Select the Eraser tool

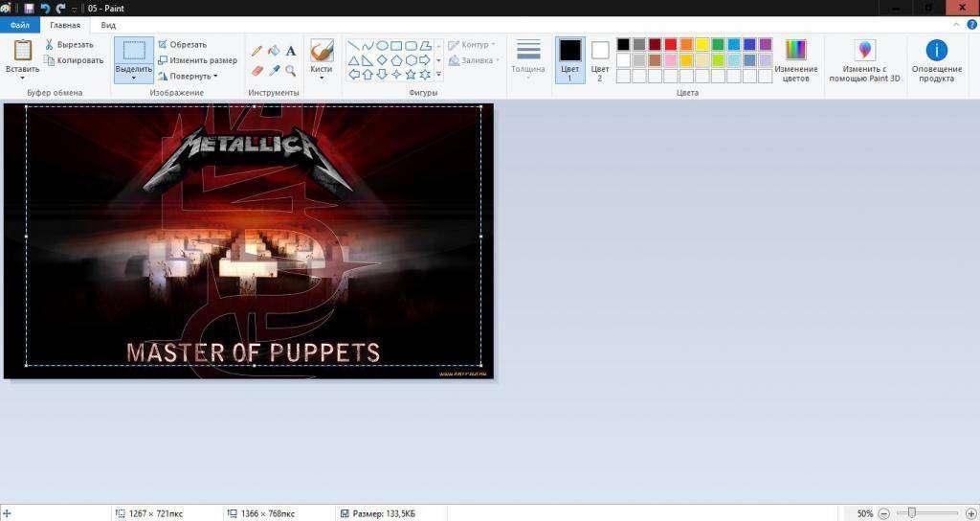[x=256, y=71]
